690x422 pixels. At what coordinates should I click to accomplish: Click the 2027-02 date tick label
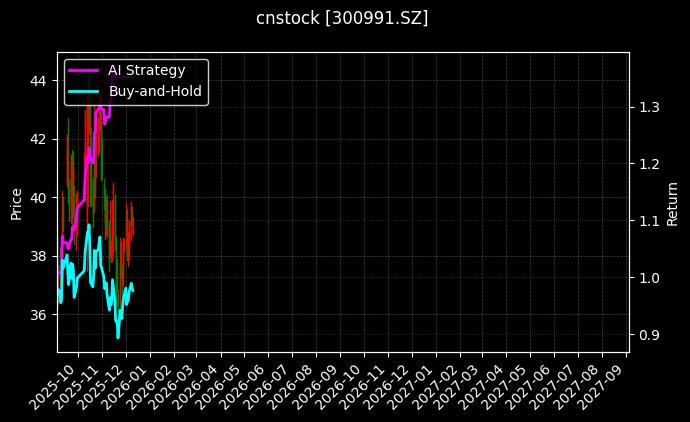pos(433,386)
